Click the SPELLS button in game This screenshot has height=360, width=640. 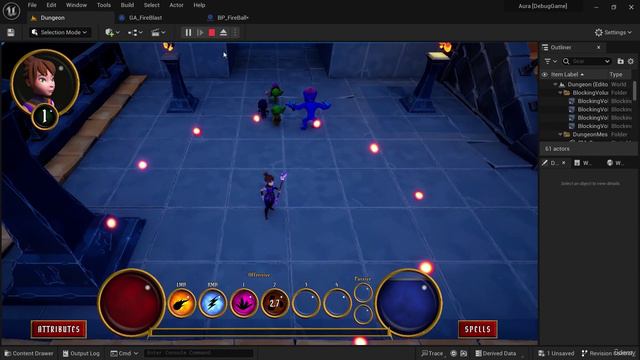[478, 329]
